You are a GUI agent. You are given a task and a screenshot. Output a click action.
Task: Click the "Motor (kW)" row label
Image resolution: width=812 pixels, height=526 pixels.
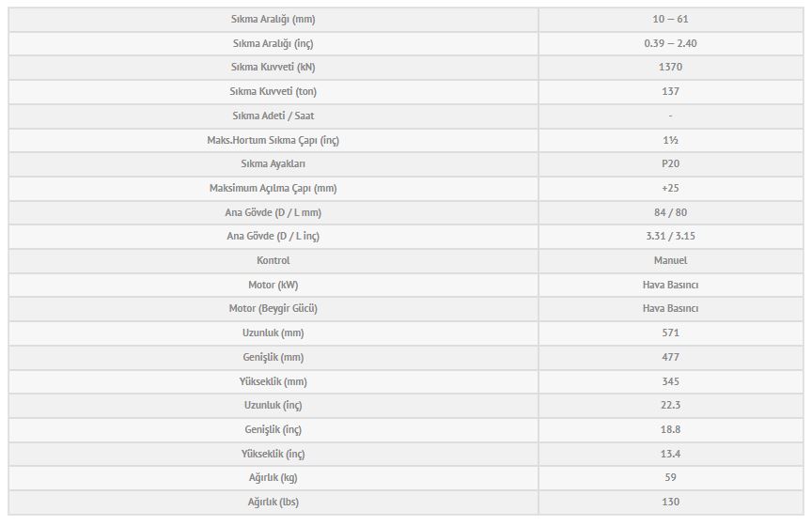click(273, 285)
